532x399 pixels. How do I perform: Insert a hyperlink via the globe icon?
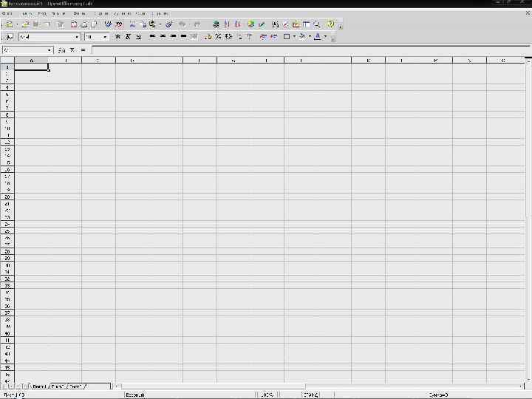pyautogui.click(x=216, y=24)
